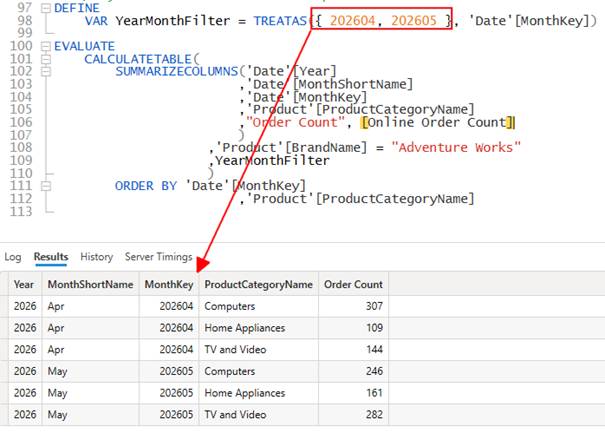Click the CALCULATETABLE function name

pos(138,59)
